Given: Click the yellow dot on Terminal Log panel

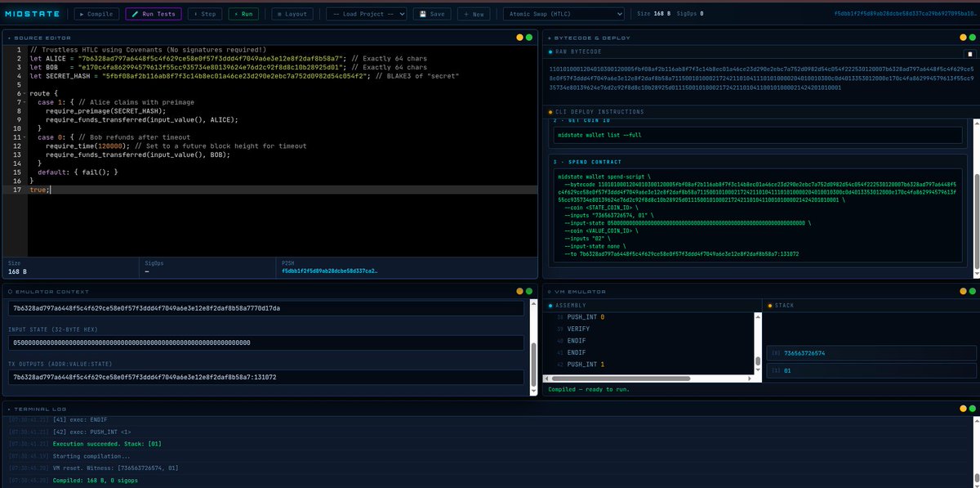Looking at the screenshot, I should coord(962,409).
